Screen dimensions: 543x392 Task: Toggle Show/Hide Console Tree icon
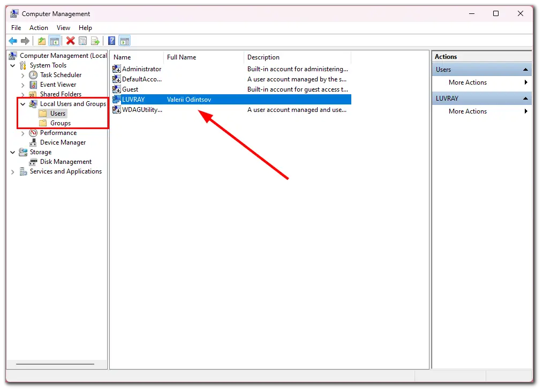coord(54,41)
